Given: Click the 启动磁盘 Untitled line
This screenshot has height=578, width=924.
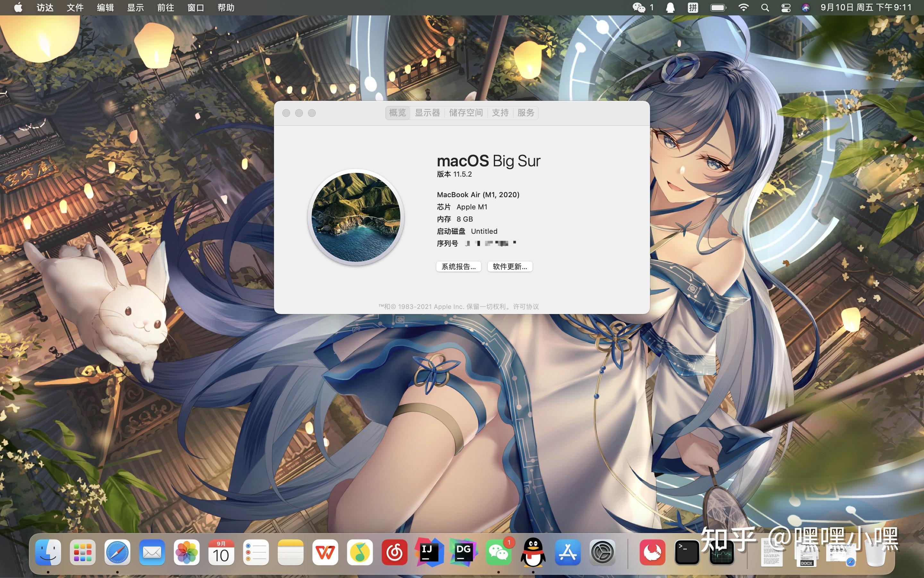Looking at the screenshot, I should (x=467, y=231).
